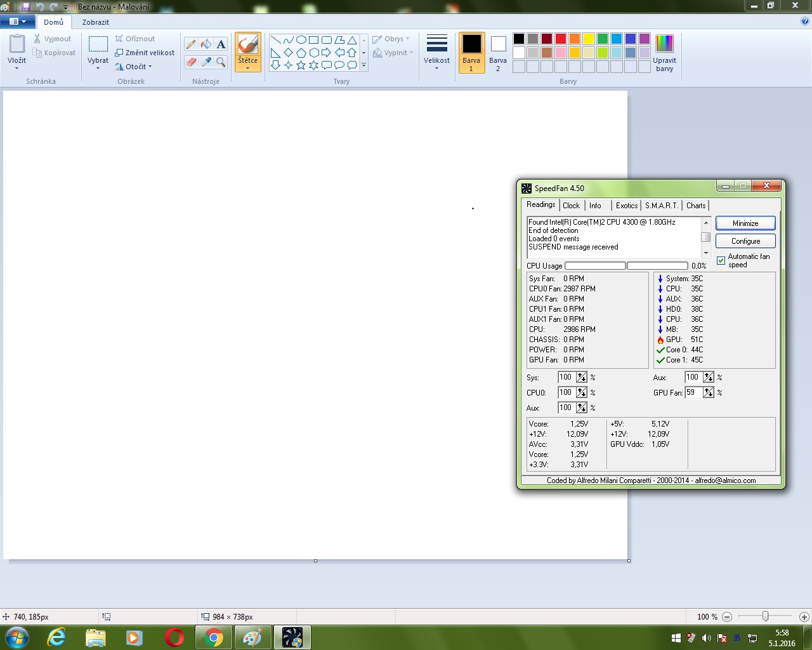The width and height of the screenshot is (812, 650).
Task: Open Google Chrome from the taskbar
Action: point(214,637)
